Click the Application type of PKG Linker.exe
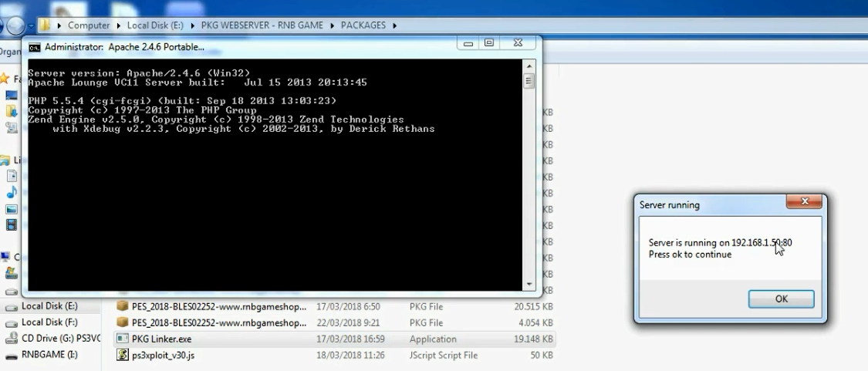868x371 pixels. (x=433, y=339)
